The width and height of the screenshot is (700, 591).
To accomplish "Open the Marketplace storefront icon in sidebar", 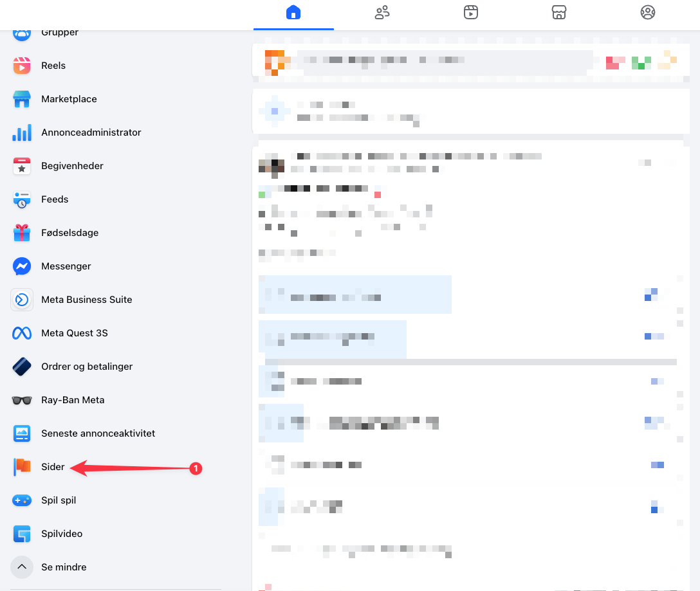I will point(21,99).
